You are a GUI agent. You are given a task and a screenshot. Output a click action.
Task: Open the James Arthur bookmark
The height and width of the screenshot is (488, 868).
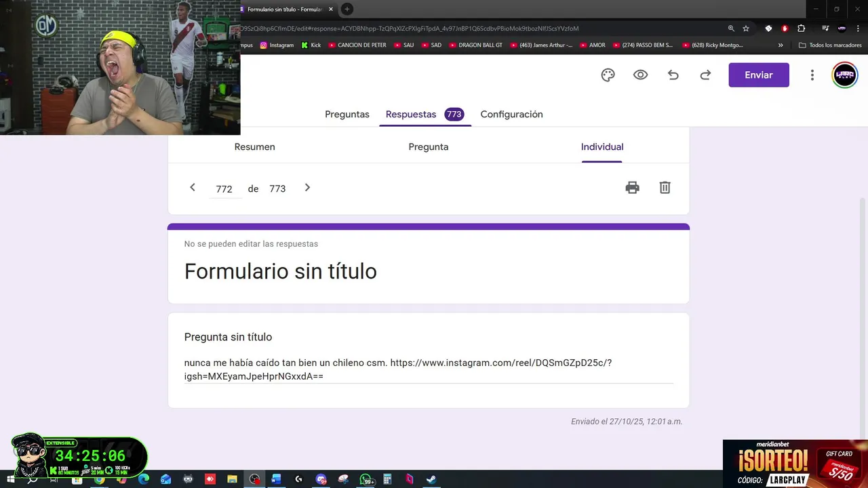click(x=541, y=45)
